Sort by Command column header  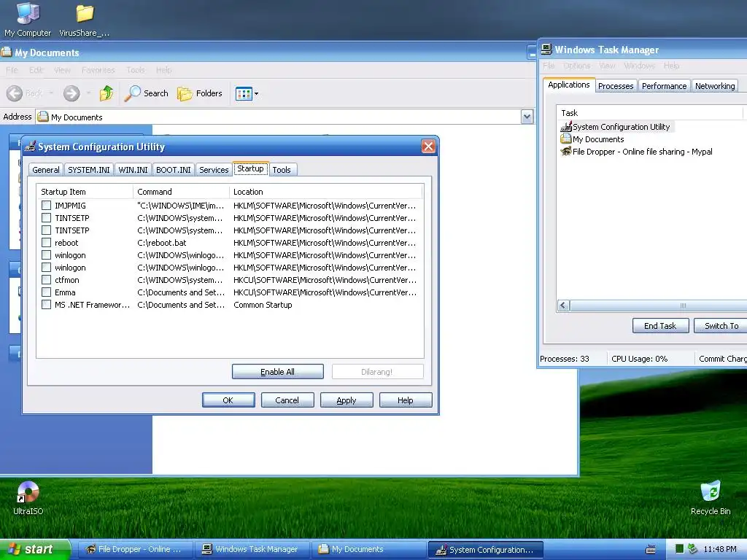click(181, 192)
